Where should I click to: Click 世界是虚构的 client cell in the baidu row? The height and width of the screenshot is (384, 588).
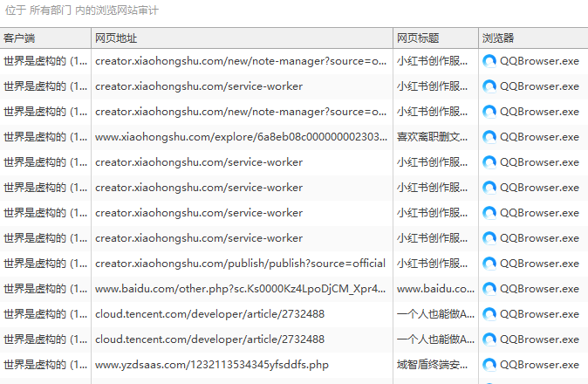[x=45, y=289]
